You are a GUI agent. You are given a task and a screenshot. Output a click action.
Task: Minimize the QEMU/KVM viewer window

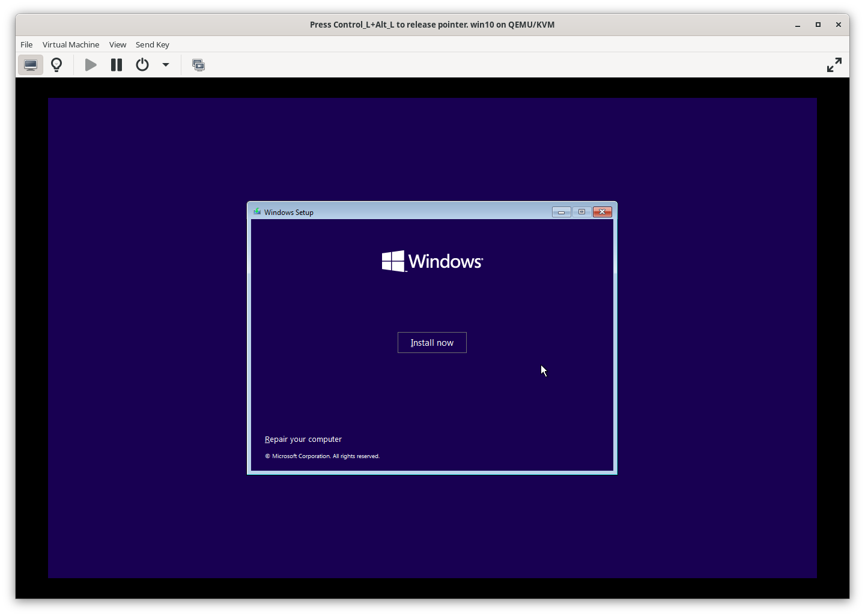coord(798,25)
